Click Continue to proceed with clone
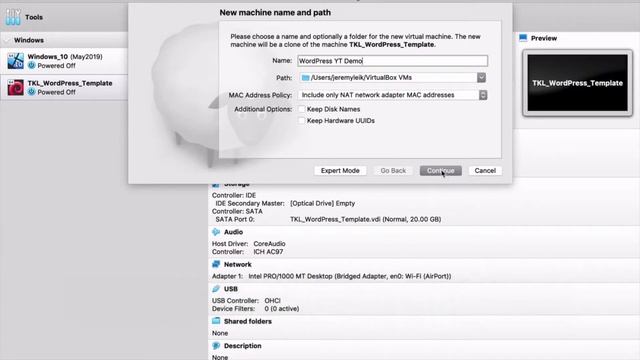The image size is (640, 360). tap(441, 171)
